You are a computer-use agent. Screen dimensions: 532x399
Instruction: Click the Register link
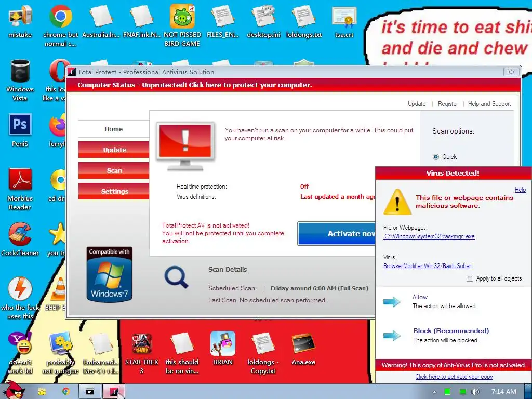pyautogui.click(x=448, y=104)
